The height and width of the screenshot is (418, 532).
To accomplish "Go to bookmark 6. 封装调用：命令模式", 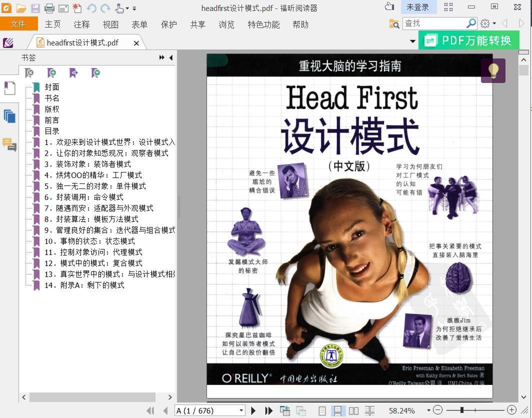I will [84, 197].
